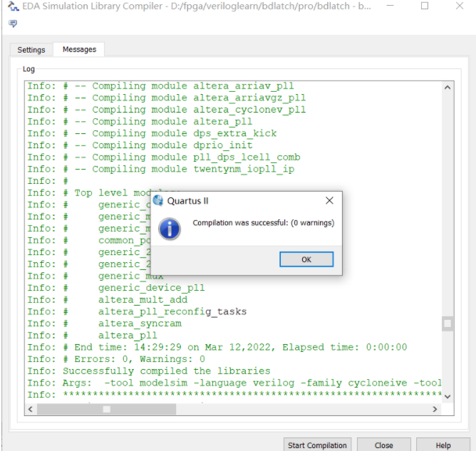Click log line 'generic_device_pll'
Image resolution: width=476 pixels, height=451 pixels.
pyautogui.click(x=116, y=288)
